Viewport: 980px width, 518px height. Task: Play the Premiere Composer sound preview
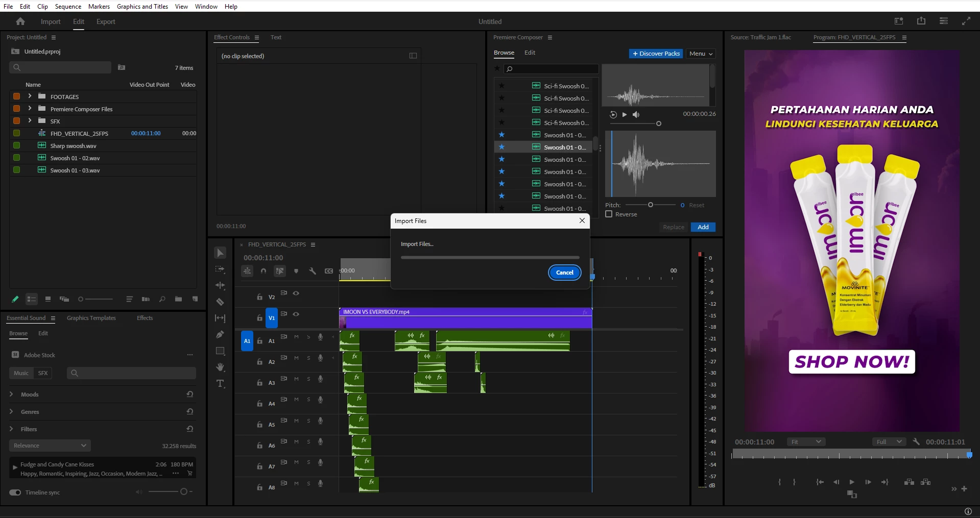[625, 115]
